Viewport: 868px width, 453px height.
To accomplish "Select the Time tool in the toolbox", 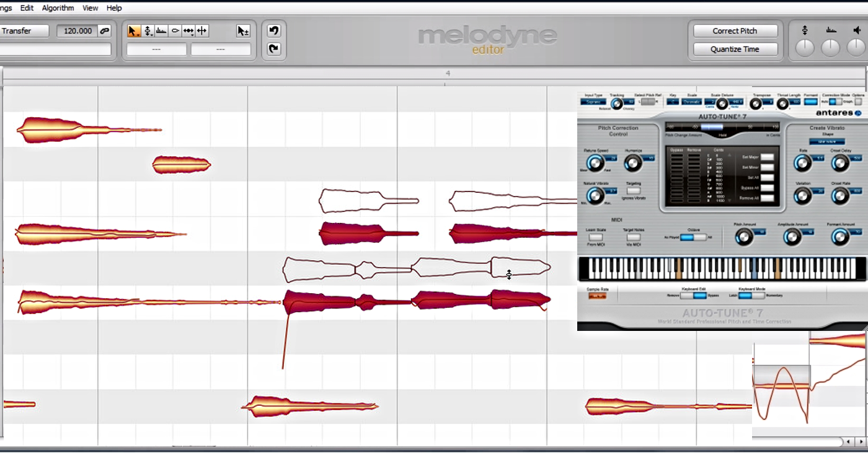I will point(188,31).
